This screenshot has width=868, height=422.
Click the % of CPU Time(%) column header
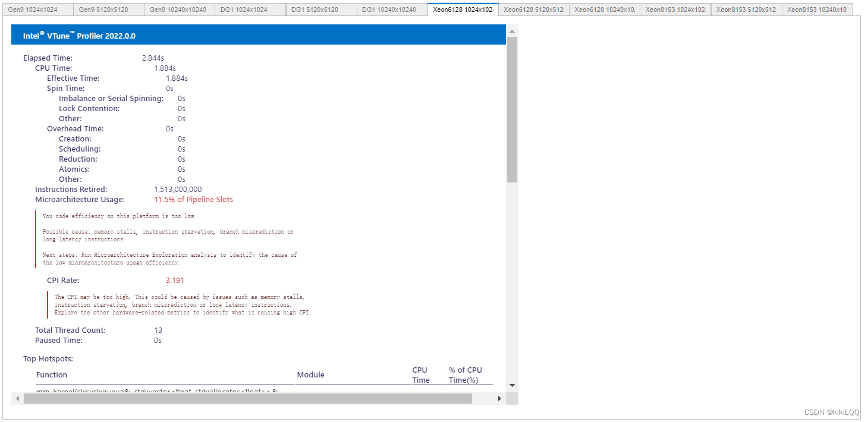466,375
